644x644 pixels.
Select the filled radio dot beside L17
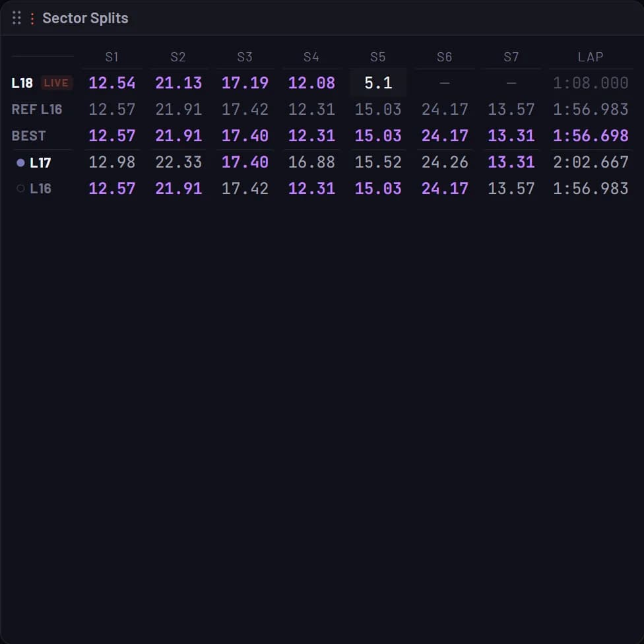click(x=20, y=162)
